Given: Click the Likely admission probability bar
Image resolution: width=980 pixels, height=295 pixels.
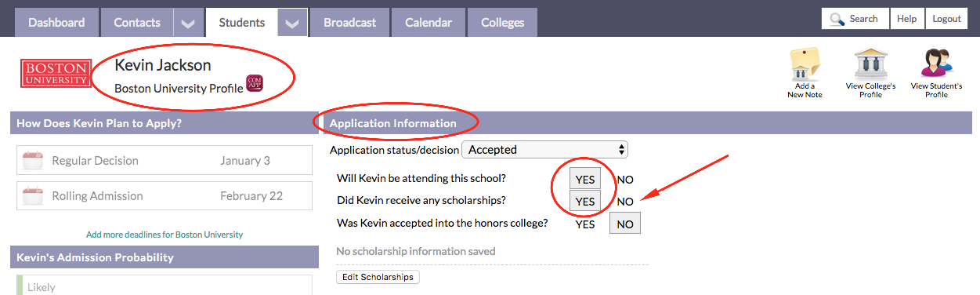Looking at the screenshot, I should [x=165, y=286].
